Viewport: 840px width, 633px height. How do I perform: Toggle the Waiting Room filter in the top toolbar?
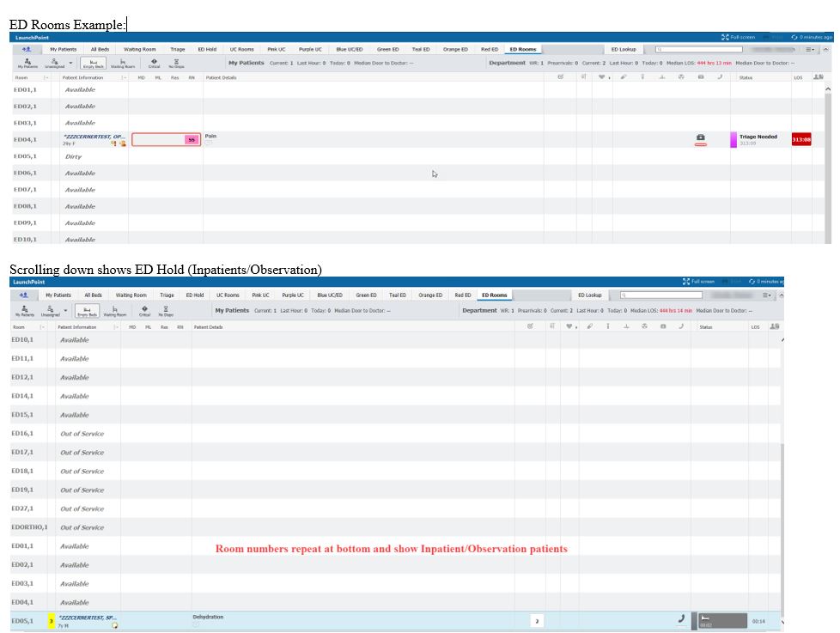[124, 63]
